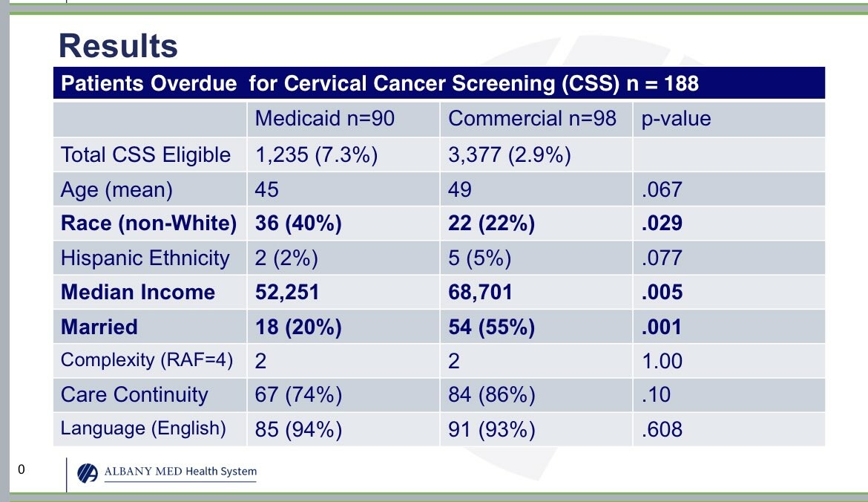Select the Results slide title
868x502 pixels.
118,46
